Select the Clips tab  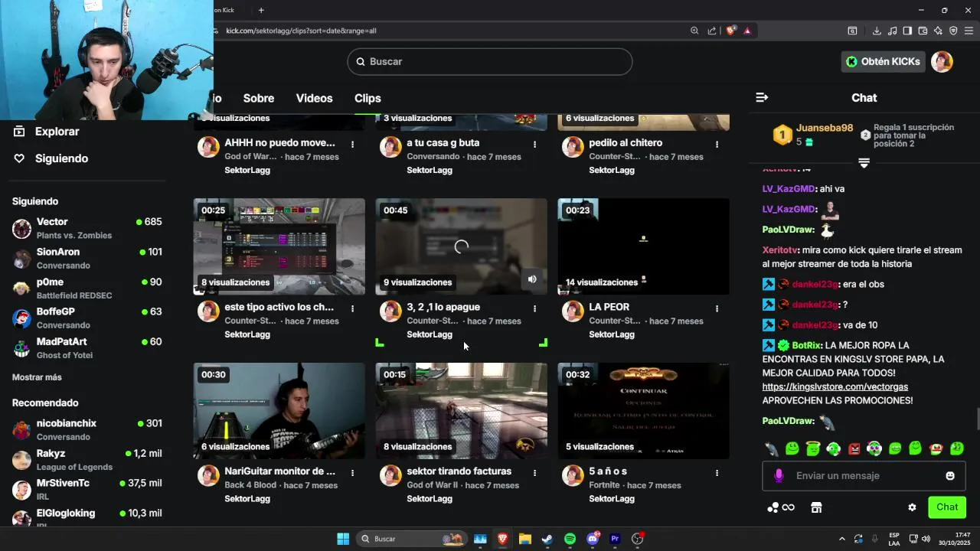(x=367, y=98)
